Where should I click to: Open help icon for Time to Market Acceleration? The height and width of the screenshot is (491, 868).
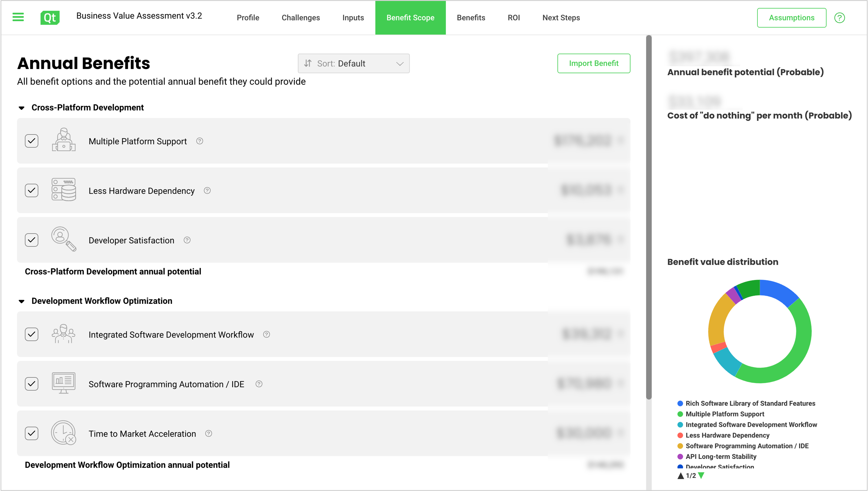pyautogui.click(x=209, y=433)
